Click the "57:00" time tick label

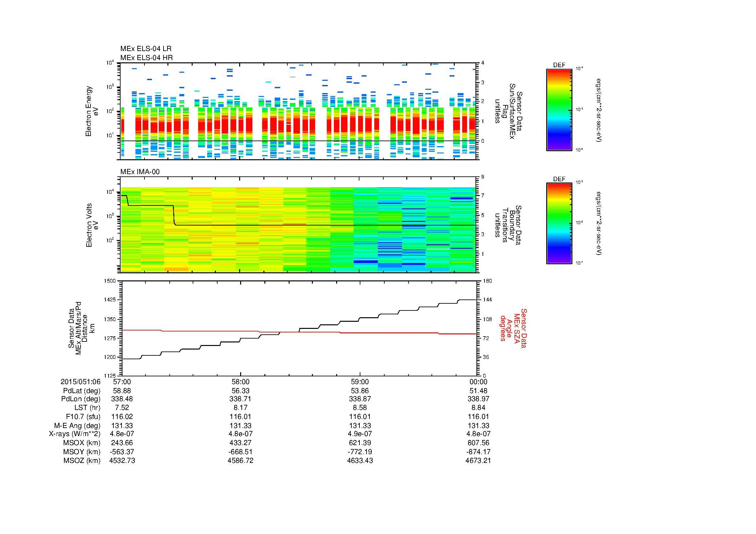(122, 382)
